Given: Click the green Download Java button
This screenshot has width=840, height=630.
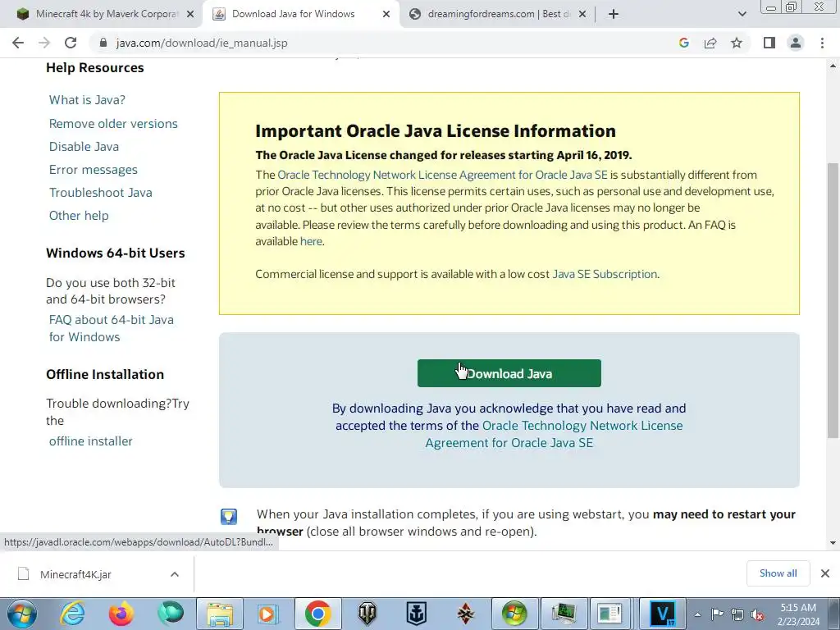Looking at the screenshot, I should tap(509, 373).
